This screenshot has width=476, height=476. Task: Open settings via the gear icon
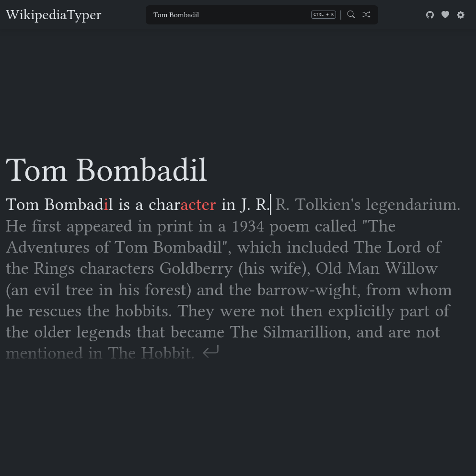coord(461,15)
